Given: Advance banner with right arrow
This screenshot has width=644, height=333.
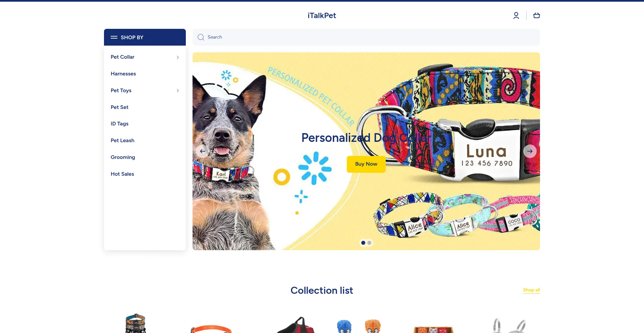Looking at the screenshot, I should [530, 151].
